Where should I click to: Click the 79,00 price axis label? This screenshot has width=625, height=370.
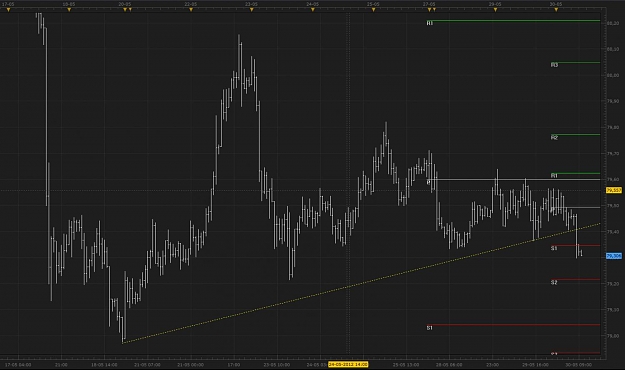point(613,336)
